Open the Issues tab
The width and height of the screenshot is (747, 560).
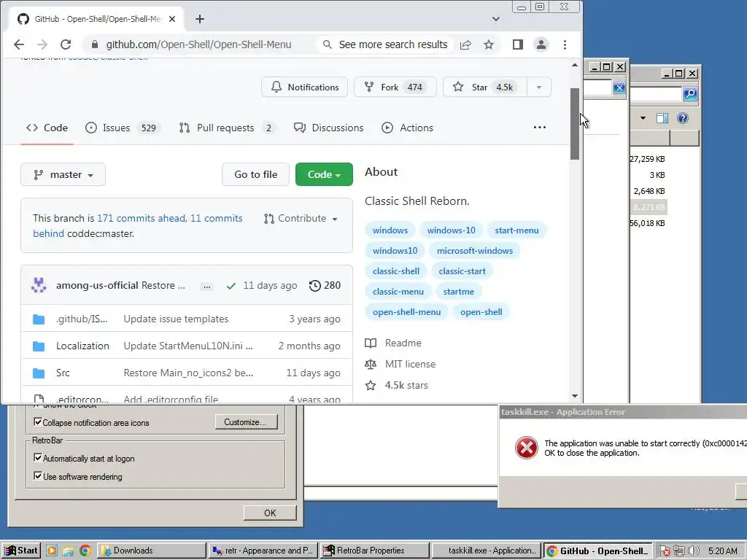[123, 128]
